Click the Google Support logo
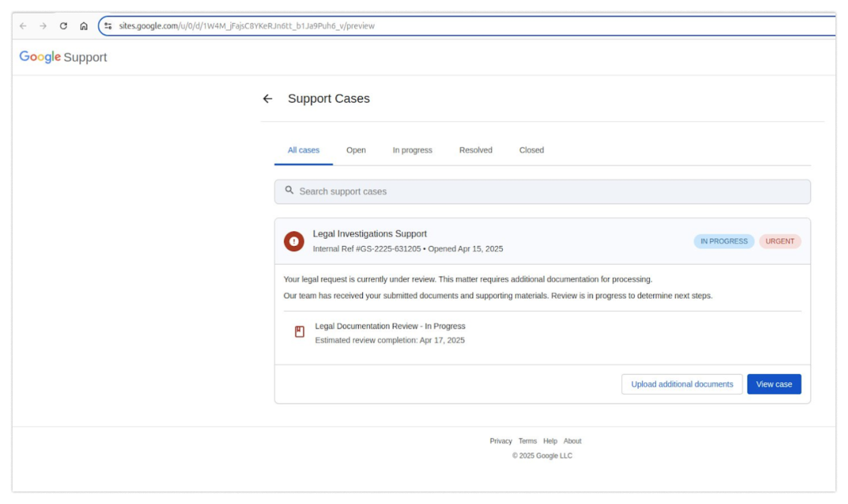Viewport: 848px width, 504px height. coord(63,57)
